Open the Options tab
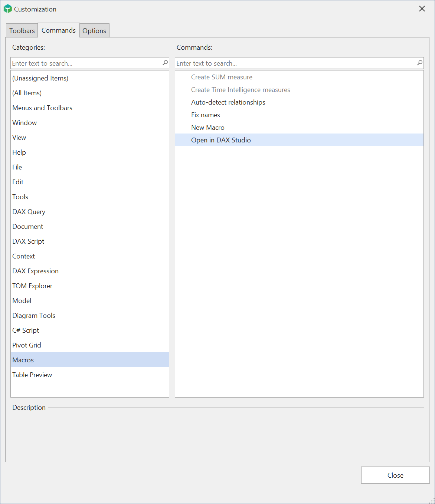This screenshot has width=435, height=504. (94, 30)
